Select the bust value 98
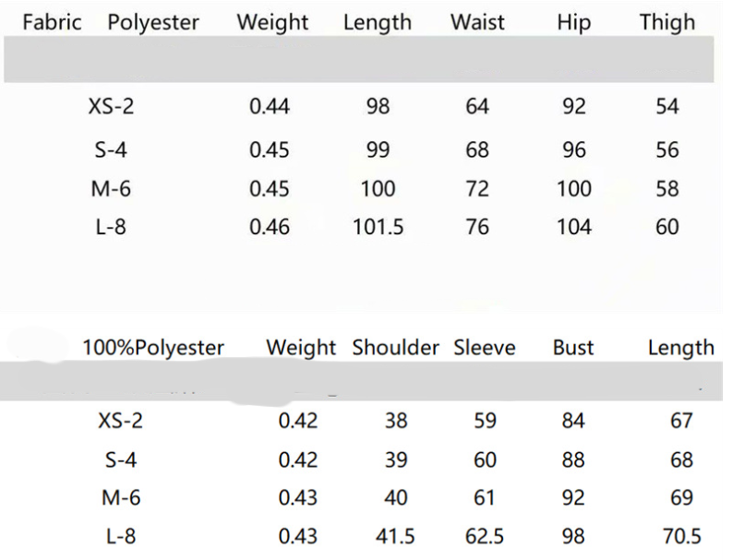Screen dimensions: 744x560 click(573, 536)
